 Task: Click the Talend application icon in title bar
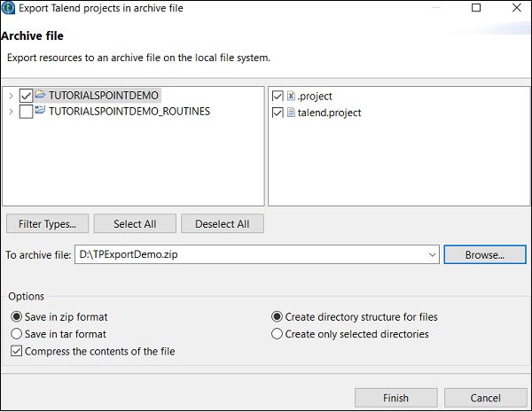click(10, 9)
